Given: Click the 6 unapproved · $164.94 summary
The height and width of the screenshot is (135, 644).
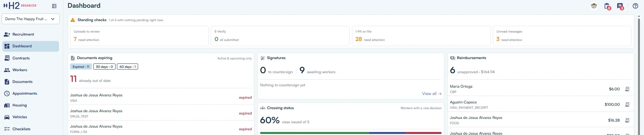Looking at the screenshot, I should [x=473, y=70].
